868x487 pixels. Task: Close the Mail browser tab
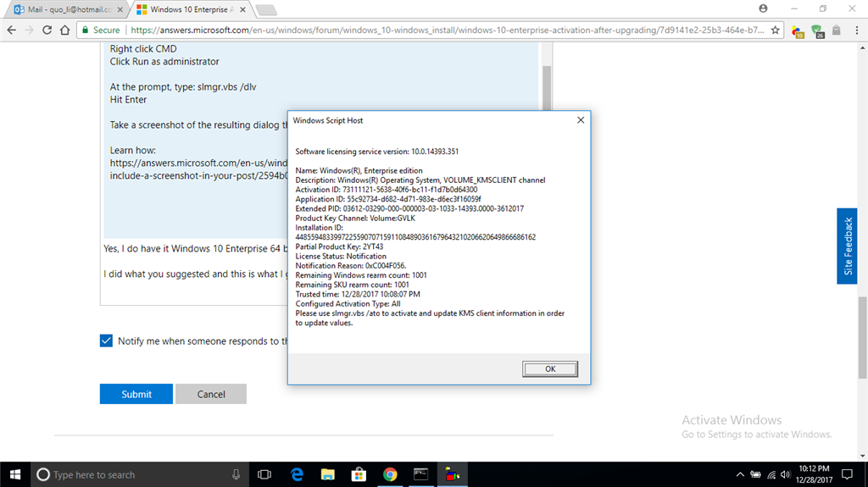[120, 9]
